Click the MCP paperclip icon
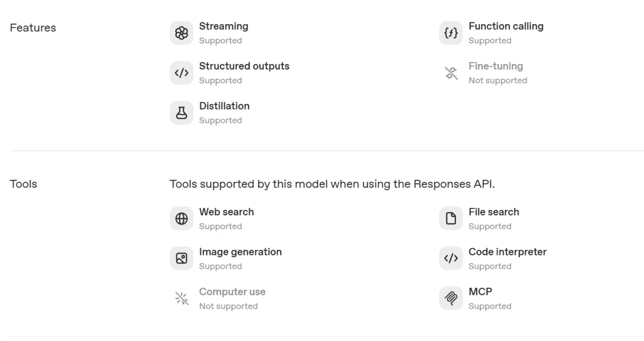 [x=451, y=298]
